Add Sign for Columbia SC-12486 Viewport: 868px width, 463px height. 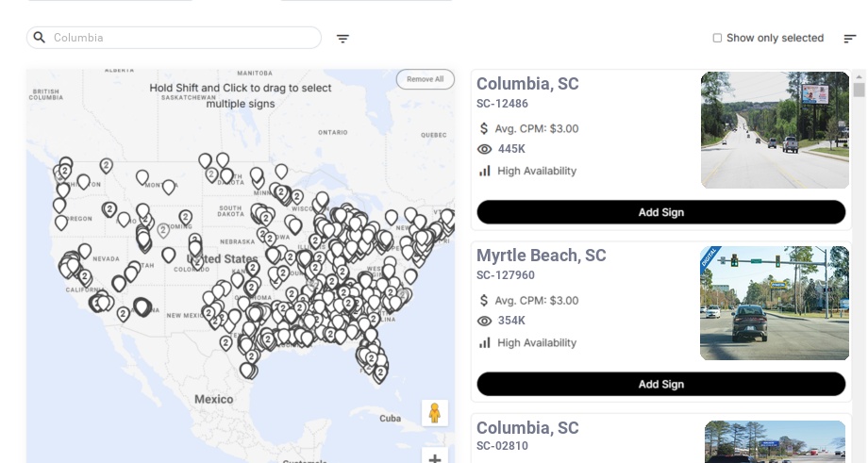click(x=661, y=212)
